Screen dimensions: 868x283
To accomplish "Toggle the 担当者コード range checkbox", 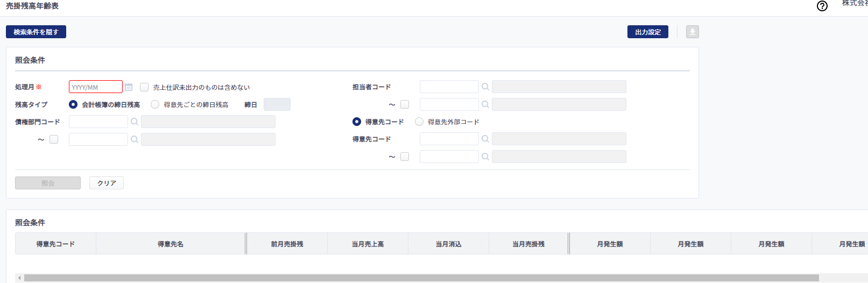I will coord(405,104).
